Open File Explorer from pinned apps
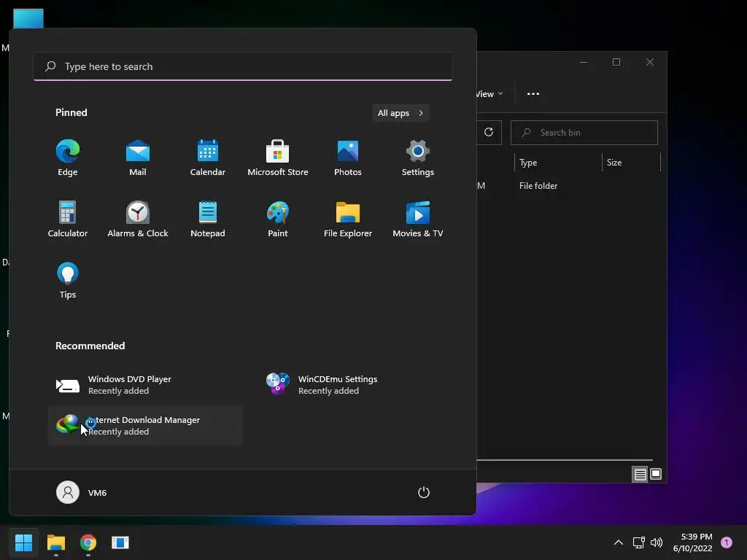Image resolution: width=747 pixels, height=560 pixels. tap(348, 219)
